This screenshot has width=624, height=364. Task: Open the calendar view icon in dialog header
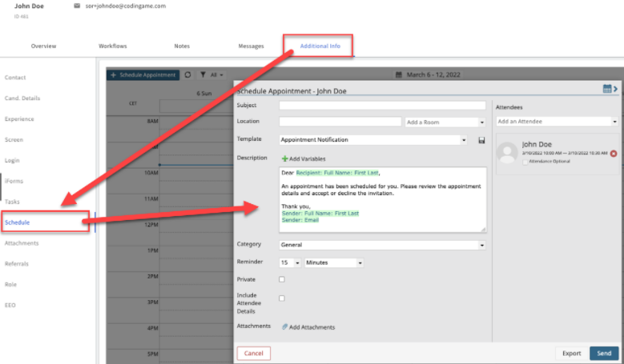click(607, 89)
